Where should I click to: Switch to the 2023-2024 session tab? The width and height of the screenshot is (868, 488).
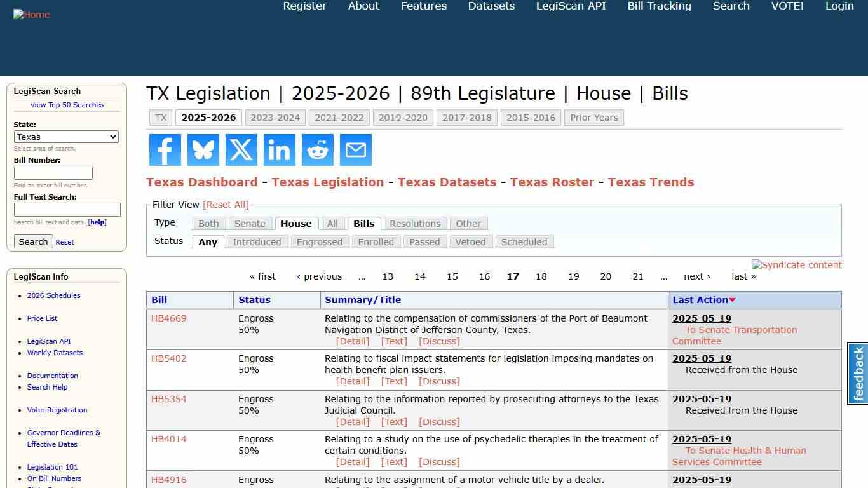[275, 117]
